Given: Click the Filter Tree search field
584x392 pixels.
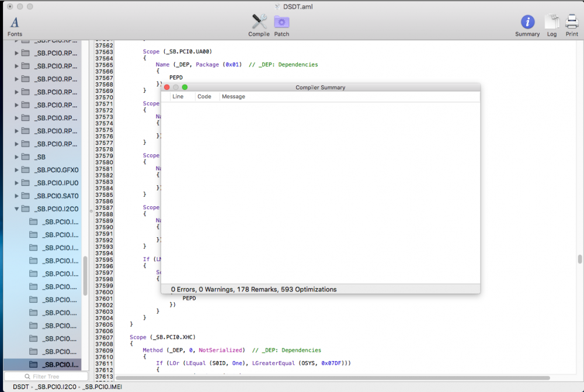Looking at the screenshot, I should [46, 376].
